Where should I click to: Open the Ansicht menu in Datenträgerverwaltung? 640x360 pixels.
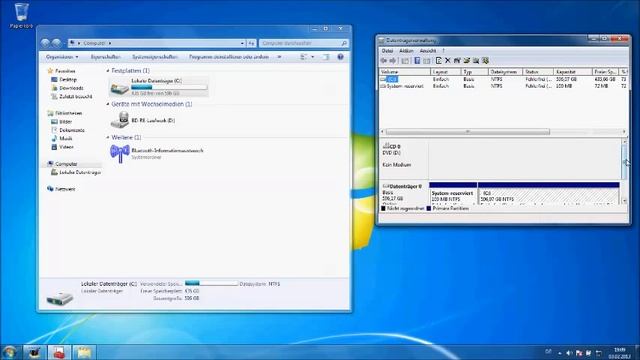click(428, 51)
